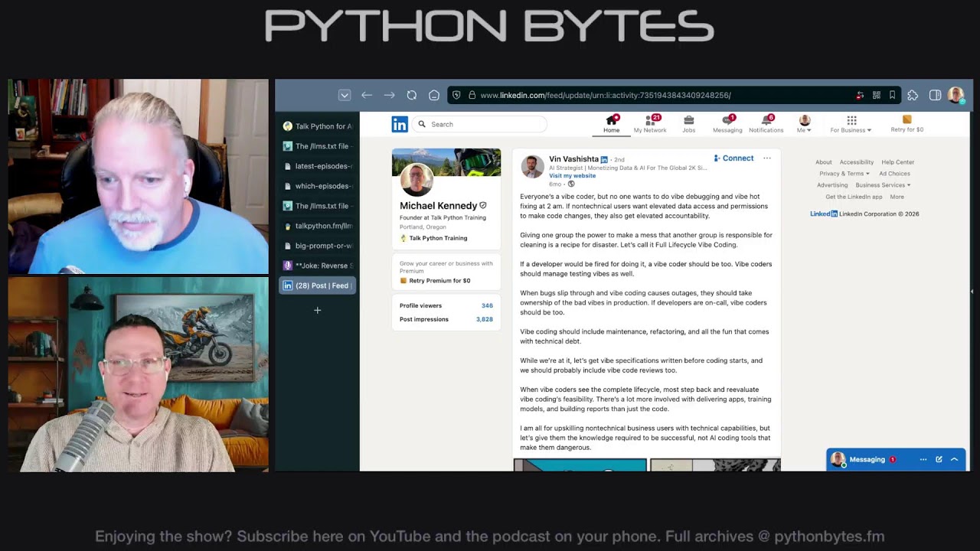
Task: Open the For Business dropdown menu
Action: click(851, 124)
